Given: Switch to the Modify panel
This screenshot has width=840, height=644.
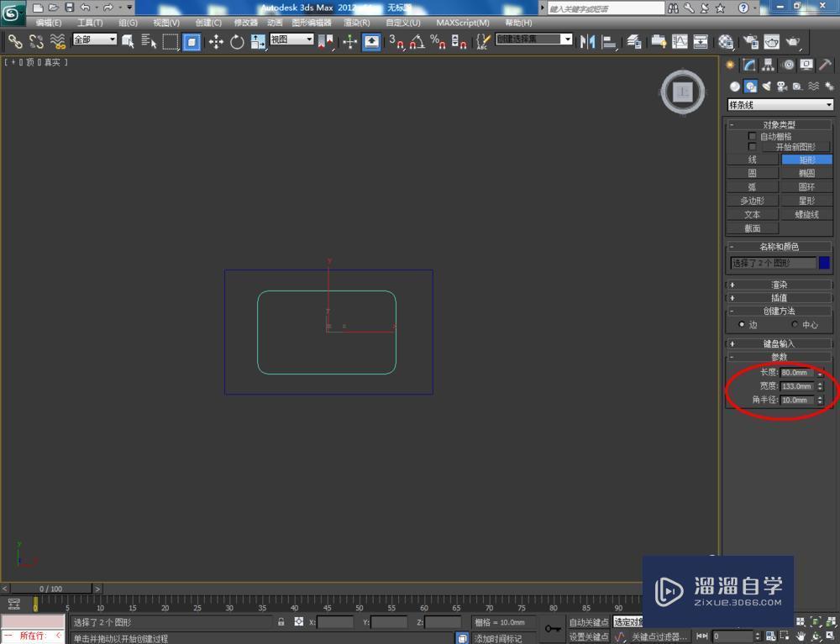Looking at the screenshot, I should (748, 65).
